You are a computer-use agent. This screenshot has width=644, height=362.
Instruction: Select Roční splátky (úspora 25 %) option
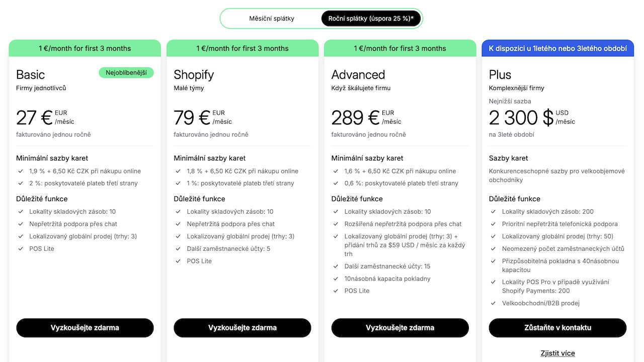[x=371, y=19]
